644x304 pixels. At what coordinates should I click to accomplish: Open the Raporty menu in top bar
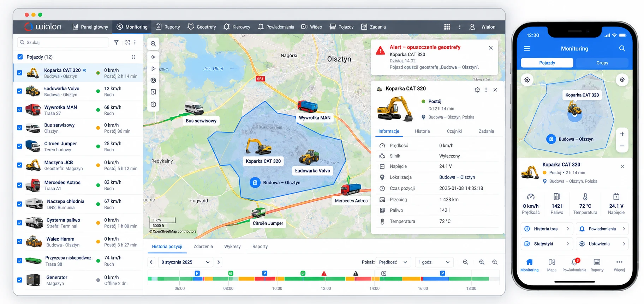(x=168, y=27)
